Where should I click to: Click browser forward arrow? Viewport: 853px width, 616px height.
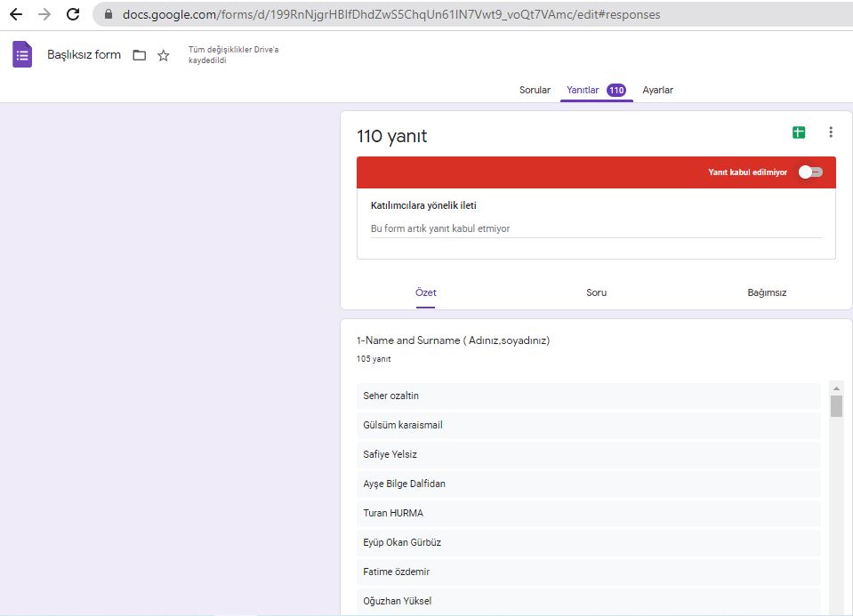(x=44, y=15)
